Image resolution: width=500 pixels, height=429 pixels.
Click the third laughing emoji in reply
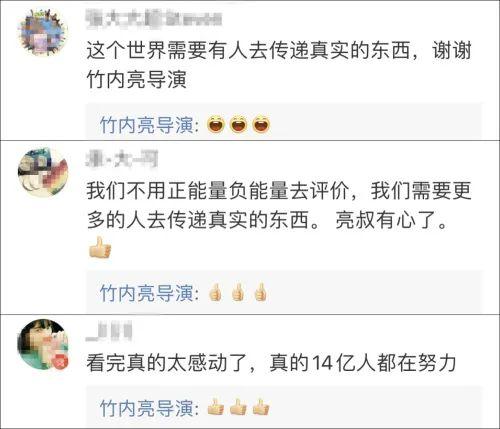click(261, 125)
